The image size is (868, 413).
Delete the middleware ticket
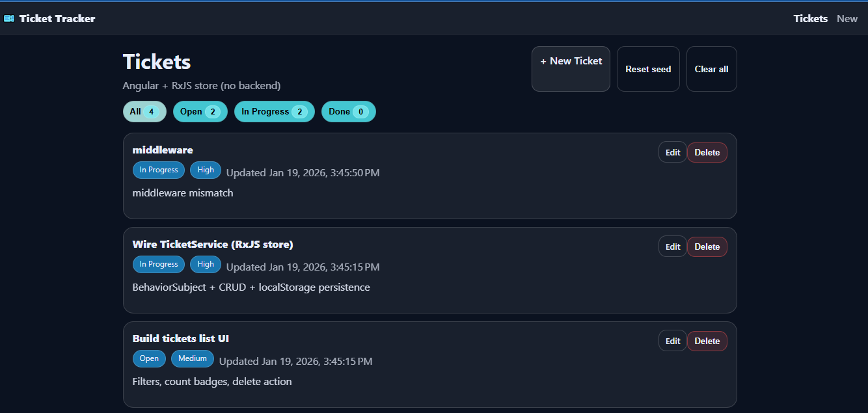click(x=707, y=152)
